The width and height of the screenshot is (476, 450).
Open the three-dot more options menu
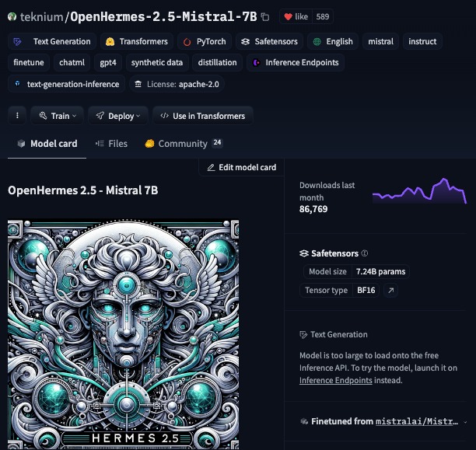[x=17, y=116]
